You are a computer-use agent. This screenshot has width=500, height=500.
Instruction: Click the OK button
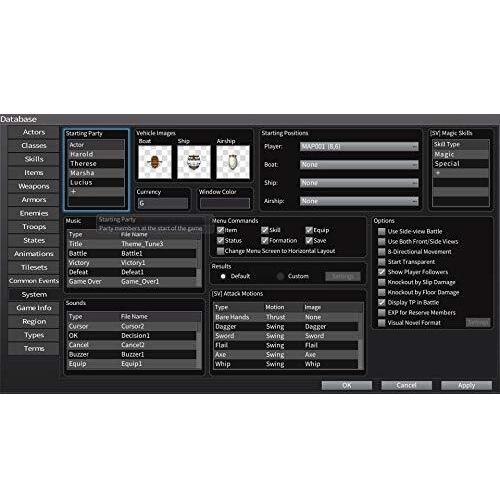click(x=347, y=386)
